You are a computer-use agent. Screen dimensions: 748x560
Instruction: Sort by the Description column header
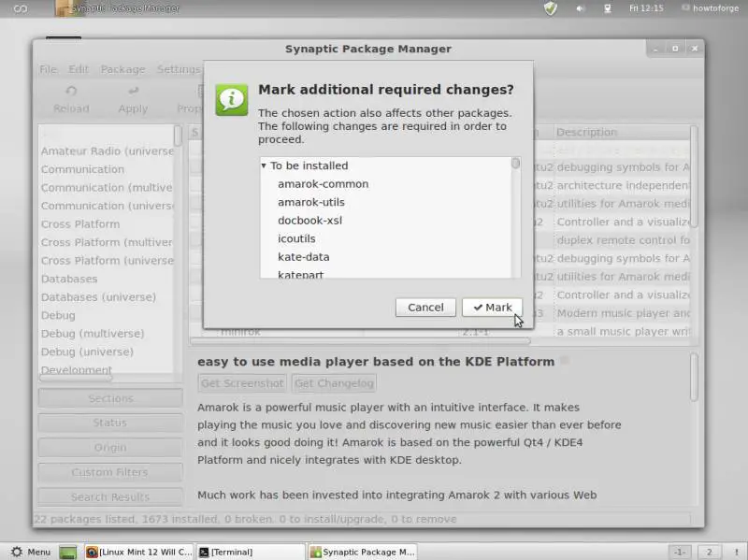(622, 132)
